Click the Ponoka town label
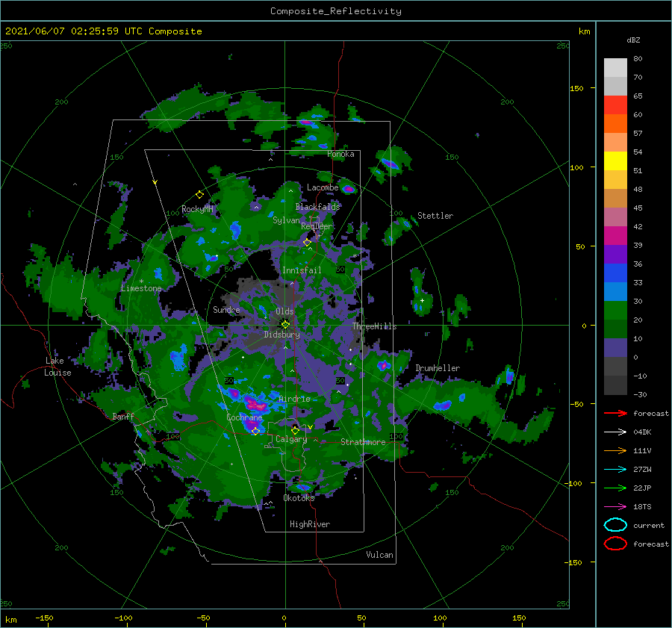Viewport: 672px width, 628px height. [340, 154]
